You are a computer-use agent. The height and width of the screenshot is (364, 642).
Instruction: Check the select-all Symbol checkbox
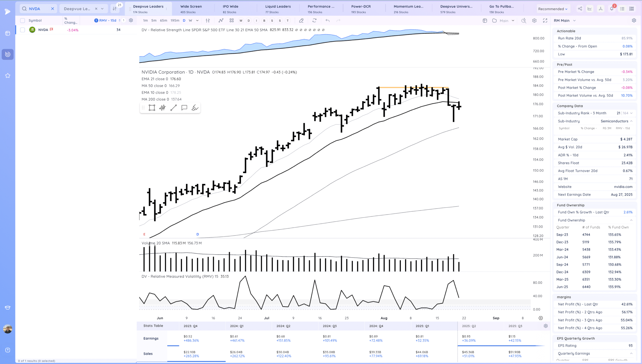click(23, 21)
